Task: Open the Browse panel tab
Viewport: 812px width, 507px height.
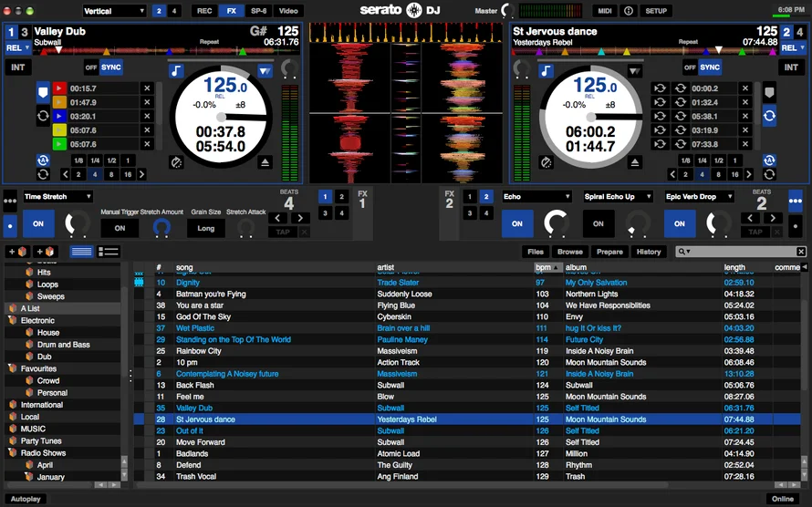Action: 570,252
